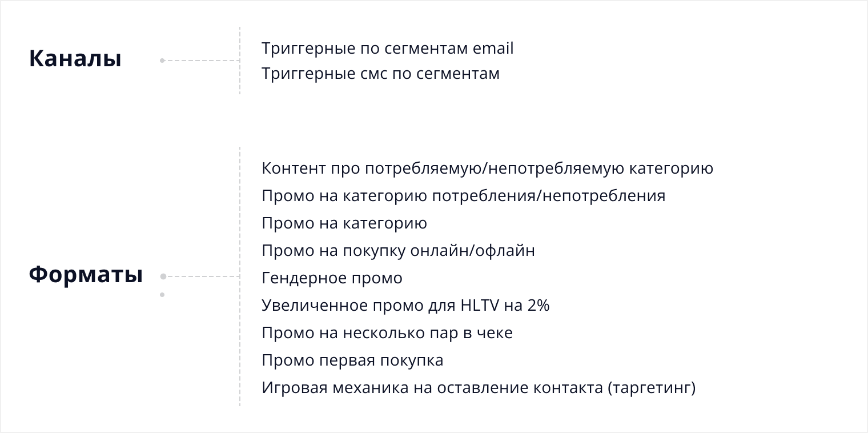Click Промо на категорию потребления/непотребления
Image resolution: width=868 pixels, height=433 pixels.
click(x=464, y=196)
